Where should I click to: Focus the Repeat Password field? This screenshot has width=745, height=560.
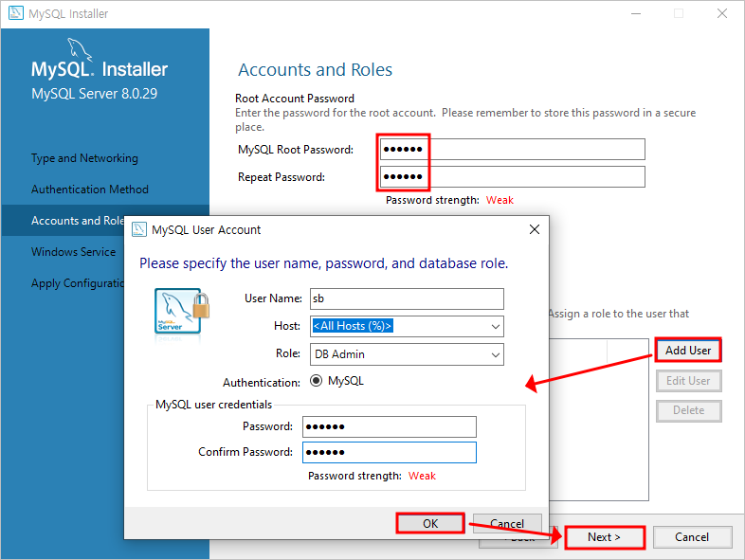coord(512,176)
